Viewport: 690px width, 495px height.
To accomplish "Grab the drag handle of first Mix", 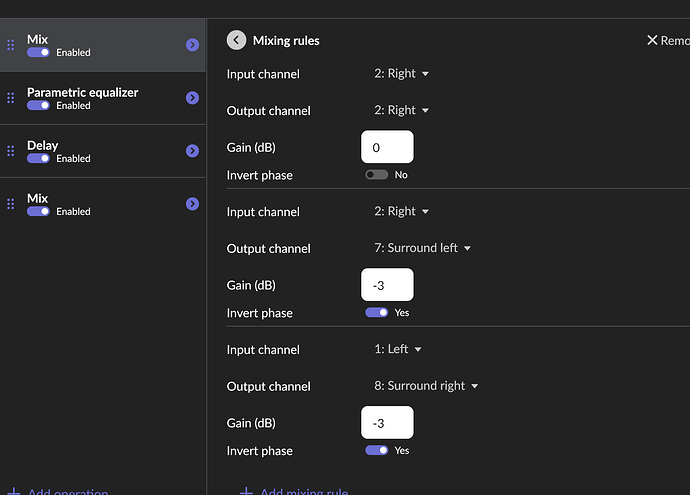I will click(11, 45).
